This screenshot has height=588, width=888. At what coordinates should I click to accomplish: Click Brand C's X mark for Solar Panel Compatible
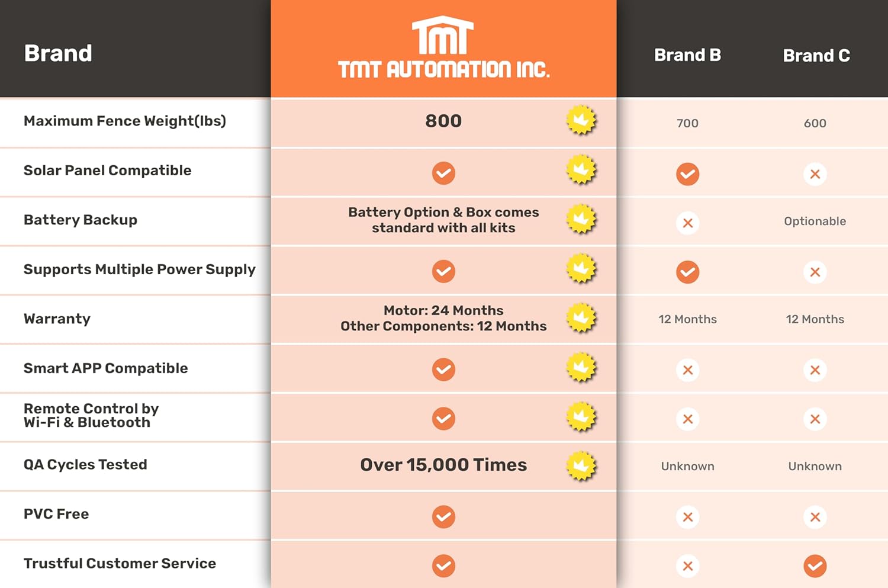[x=815, y=174]
